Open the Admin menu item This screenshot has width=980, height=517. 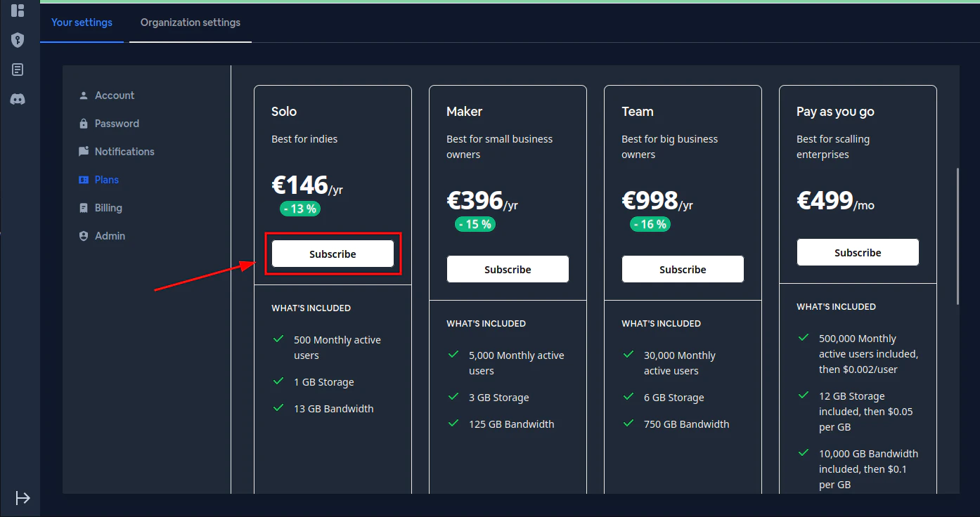pyautogui.click(x=110, y=236)
